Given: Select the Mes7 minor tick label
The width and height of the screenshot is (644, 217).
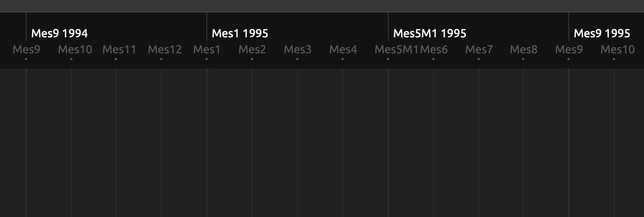Looking at the screenshot, I should 479,49.
